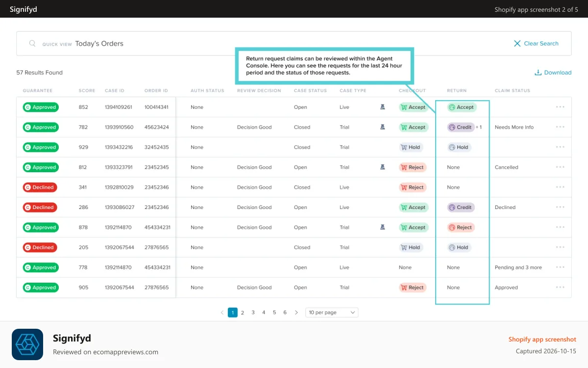Open three-dot menu in score 905 row
Viewport: 588px width, 368px height.
(x=560, y=288)
